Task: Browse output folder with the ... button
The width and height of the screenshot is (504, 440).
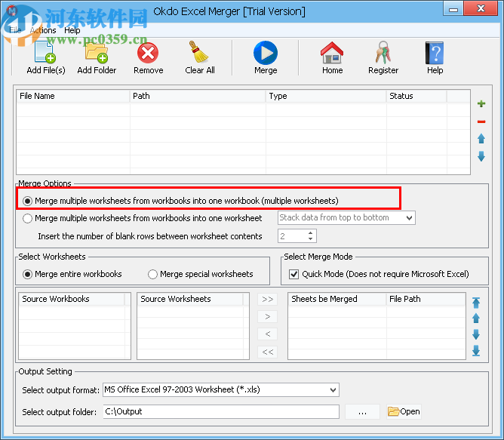Action: [x=362, y=411]
